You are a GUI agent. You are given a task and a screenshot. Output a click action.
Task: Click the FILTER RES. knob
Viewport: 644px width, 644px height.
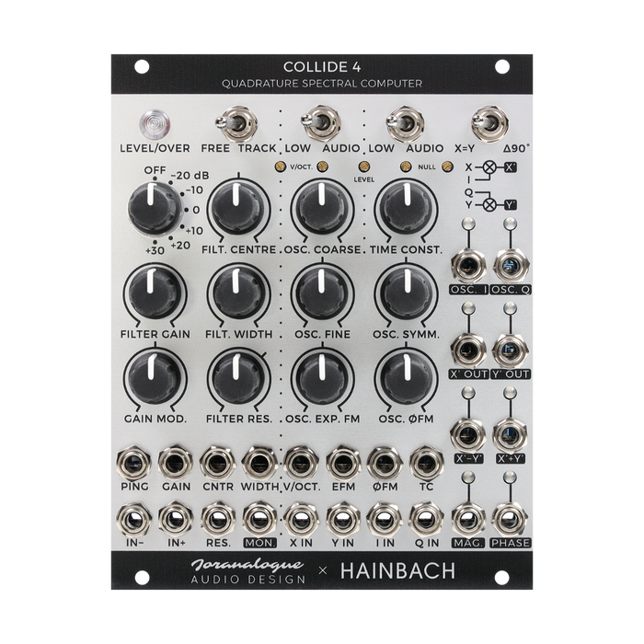[238, 377]
